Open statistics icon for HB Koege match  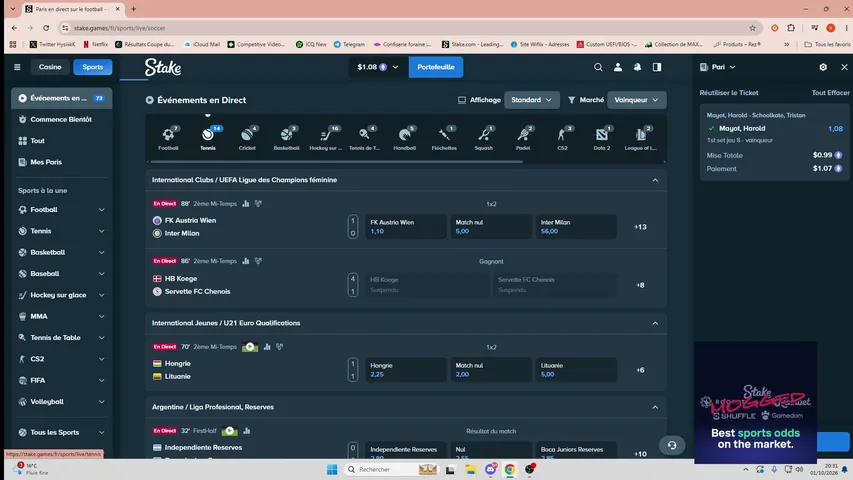(246, 261)
